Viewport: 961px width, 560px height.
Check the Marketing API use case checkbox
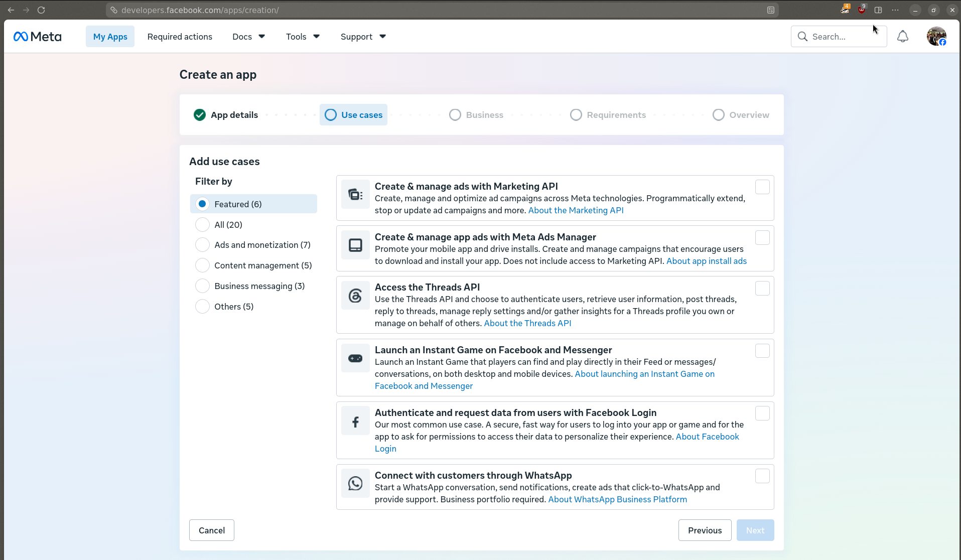[x=762, y=187]
